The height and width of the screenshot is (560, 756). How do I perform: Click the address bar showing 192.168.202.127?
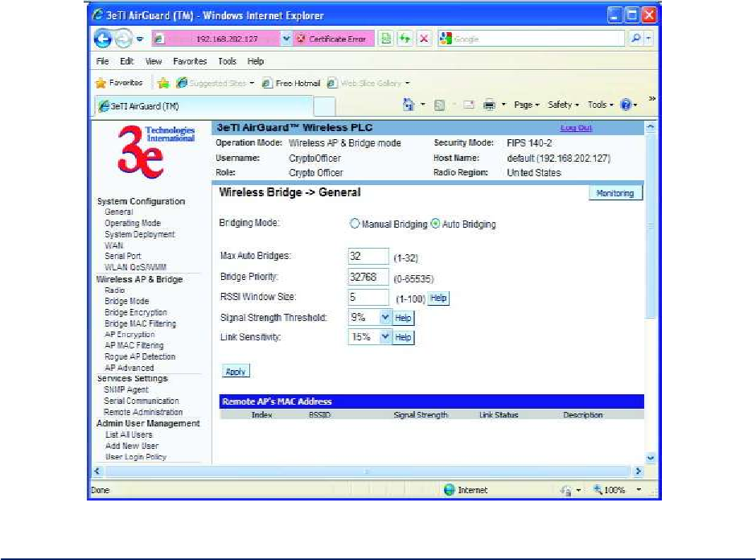coord(216,39)
